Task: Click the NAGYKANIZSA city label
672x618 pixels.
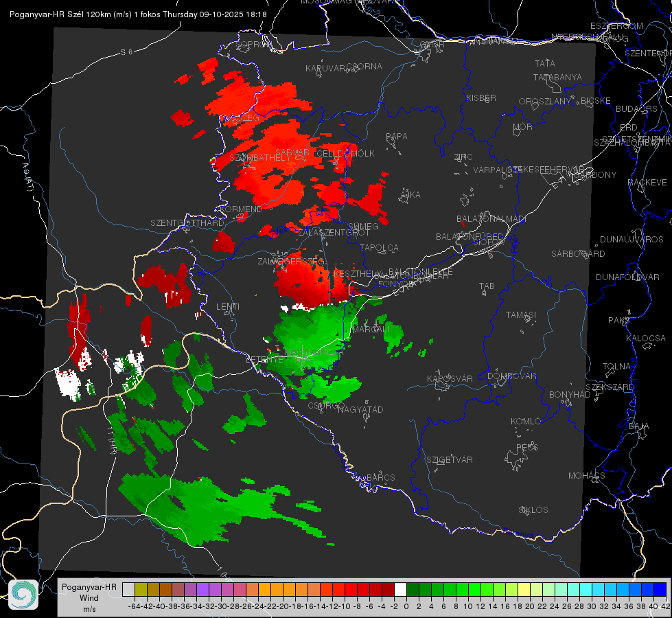Action: tap(314, 352)
